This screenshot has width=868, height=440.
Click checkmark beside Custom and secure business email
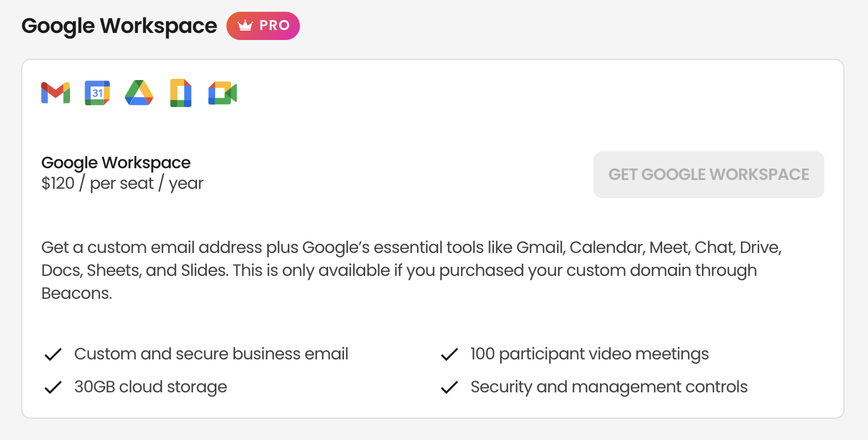click(54, 355)
